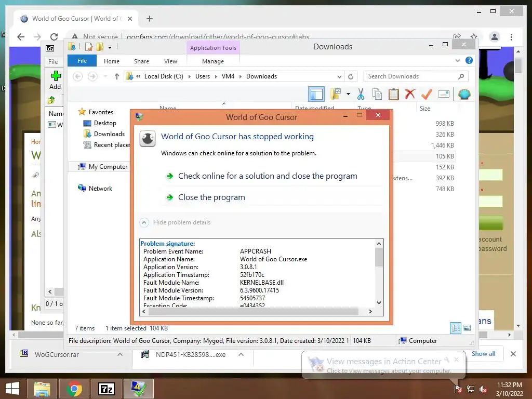Click Cut scissors icon

(361, 95)
